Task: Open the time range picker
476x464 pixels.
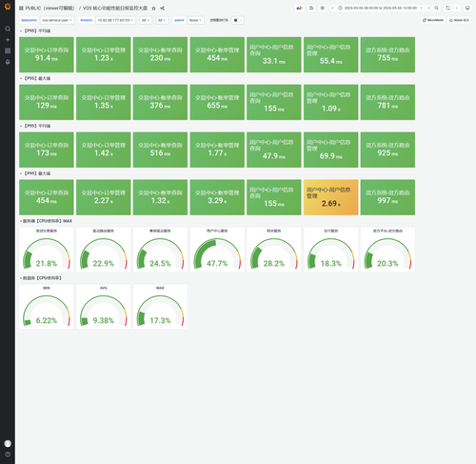Action: point(380,8)
